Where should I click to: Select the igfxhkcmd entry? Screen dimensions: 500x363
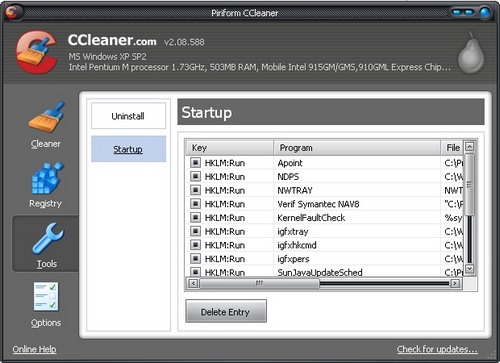point(297,245)
